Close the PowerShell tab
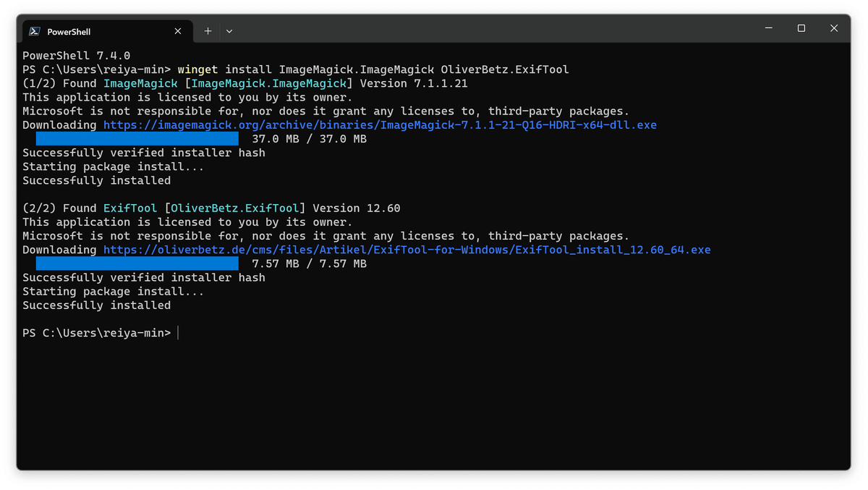This screenshot has height=490, width=868. click(x=178, y=31)
